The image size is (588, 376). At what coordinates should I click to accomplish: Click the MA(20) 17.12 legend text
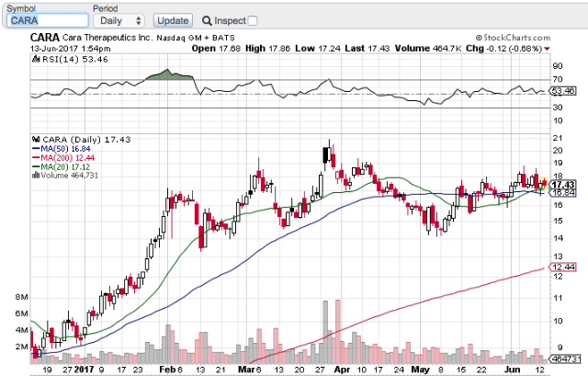65,167
